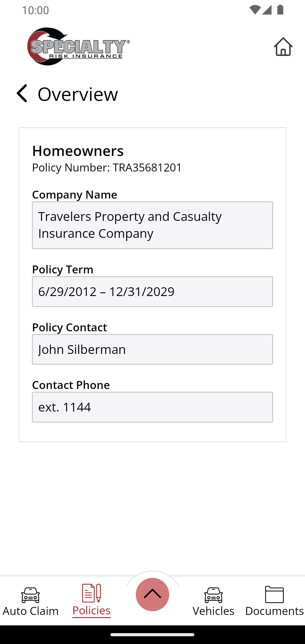305x644 pixels.
Task: Tap the Specialty Risk Insurance logo
Action: coord(78,47)
